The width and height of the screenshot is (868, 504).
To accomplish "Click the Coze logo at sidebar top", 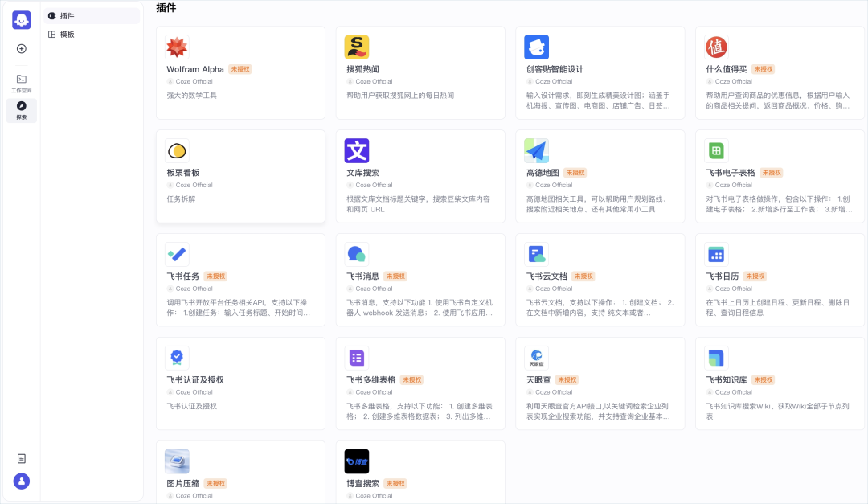I will (x=21, y=19).
